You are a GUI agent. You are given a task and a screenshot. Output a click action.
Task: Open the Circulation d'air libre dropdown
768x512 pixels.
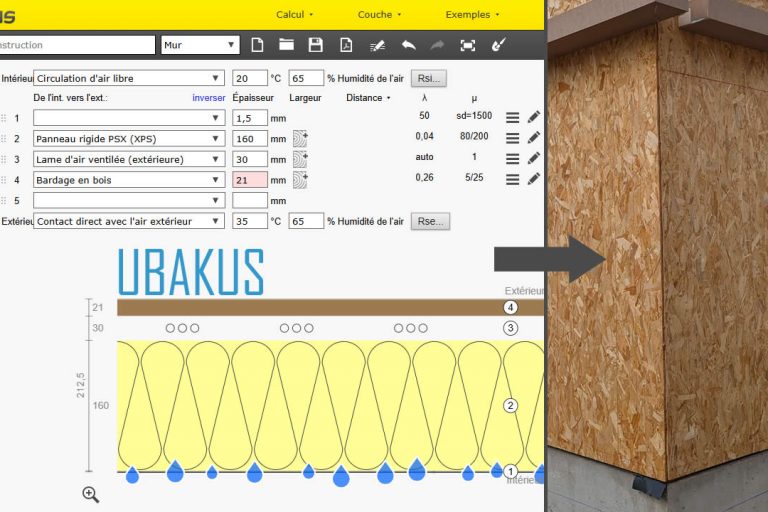[128, 78]
